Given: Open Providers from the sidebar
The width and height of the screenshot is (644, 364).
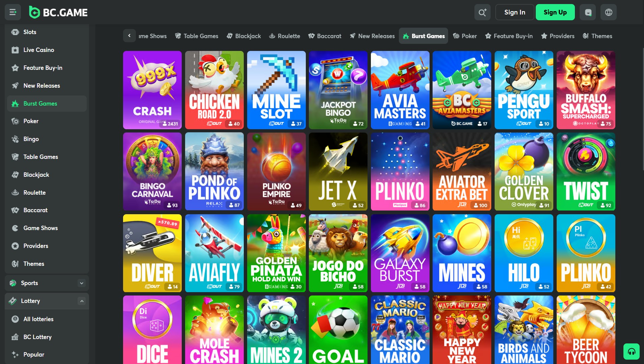Looking at the screenshot, I should pyautogui.click(x=36, y=246).
